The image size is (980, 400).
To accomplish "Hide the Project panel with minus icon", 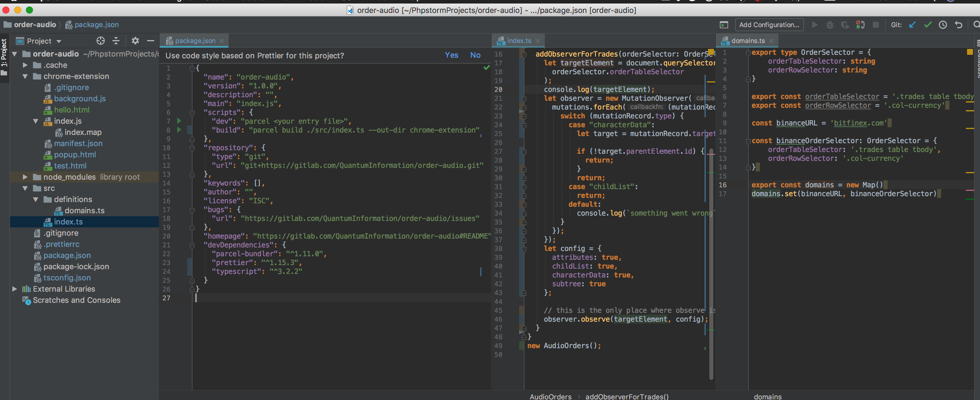I will pyautogui.click(x=151, y=41).
